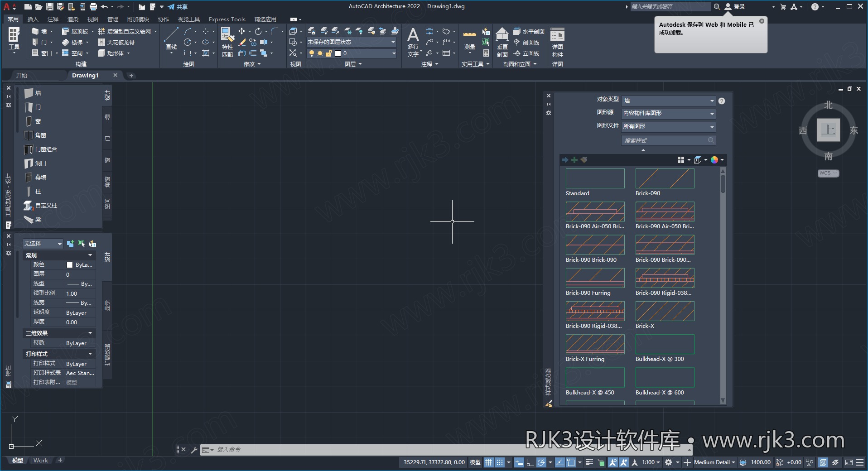Switch to the Work layout tab

coord(40,460)
